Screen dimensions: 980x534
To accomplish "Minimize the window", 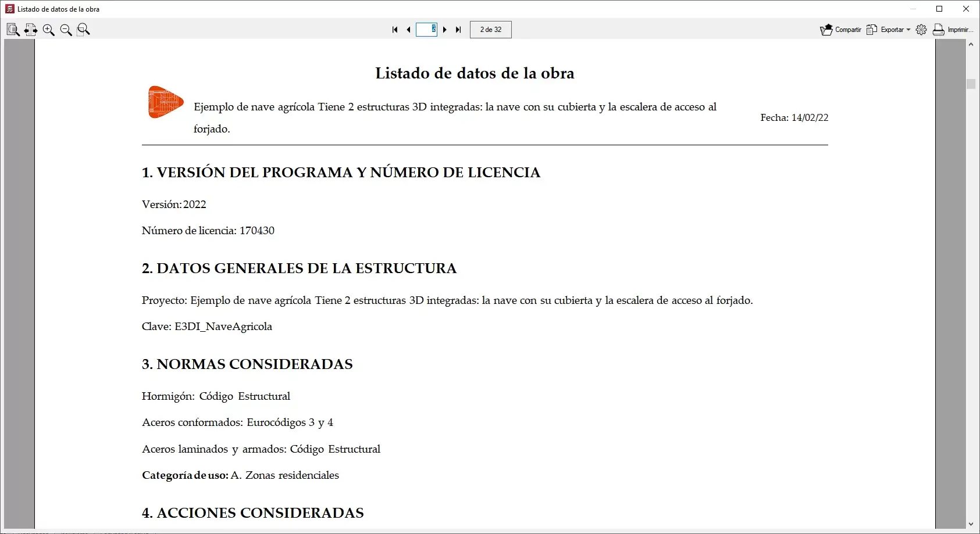I will [x=913, y=9].
